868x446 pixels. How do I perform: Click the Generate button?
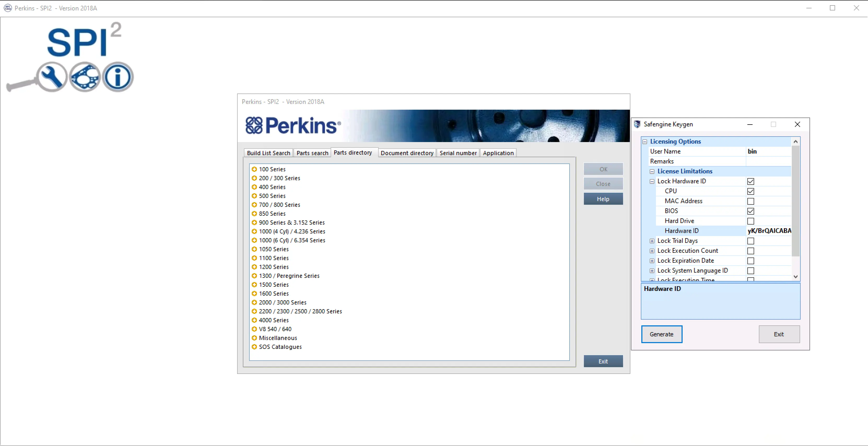pos(661,334)
